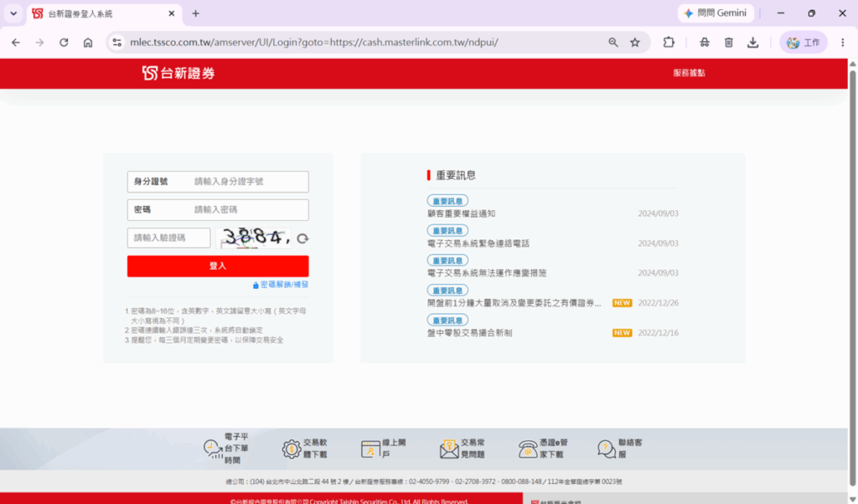Open online account opening icon

(370, 449)
